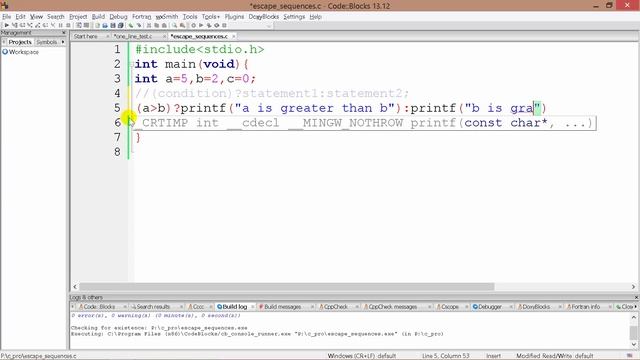Click the Cut toolbar icon
The image size is (640, 360).
(149, 25)
